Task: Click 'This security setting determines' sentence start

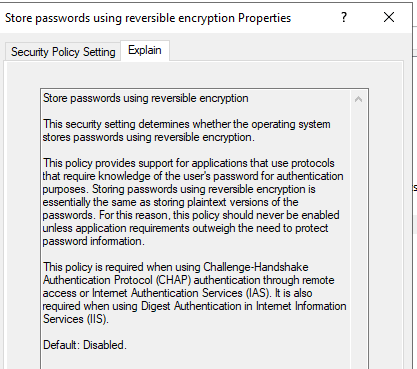Action: 117,124
